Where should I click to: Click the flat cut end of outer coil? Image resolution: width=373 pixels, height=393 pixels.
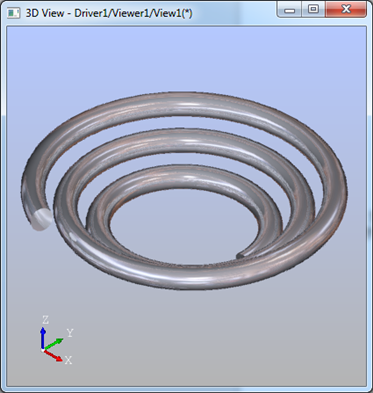pyautogui.click(x=42, y=219)
